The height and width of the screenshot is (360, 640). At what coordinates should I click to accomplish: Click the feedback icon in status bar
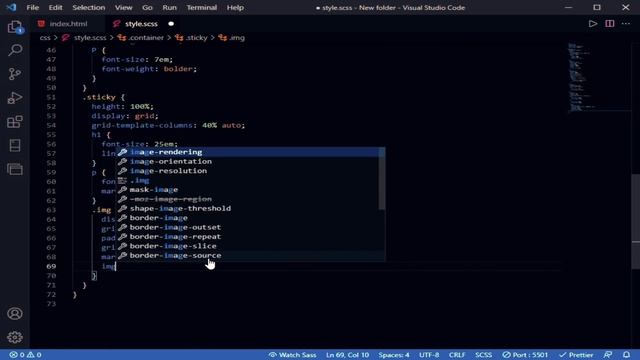tap(608, 355)
